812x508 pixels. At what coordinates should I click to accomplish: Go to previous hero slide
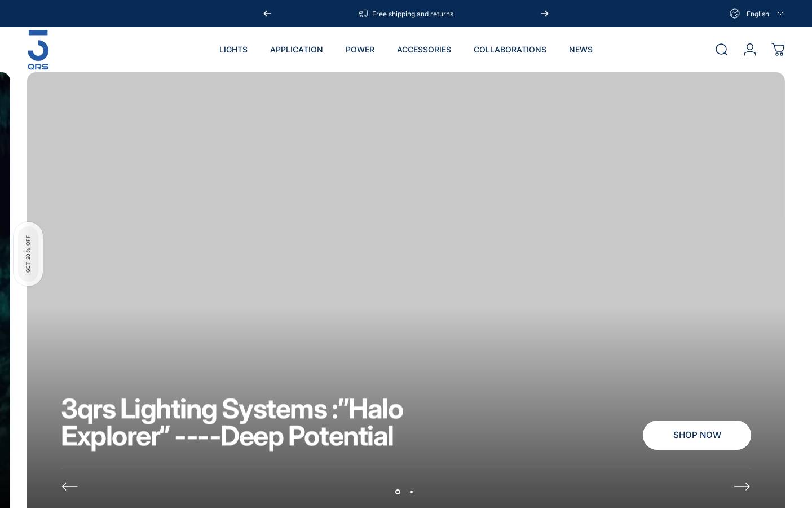pos(70,487)
